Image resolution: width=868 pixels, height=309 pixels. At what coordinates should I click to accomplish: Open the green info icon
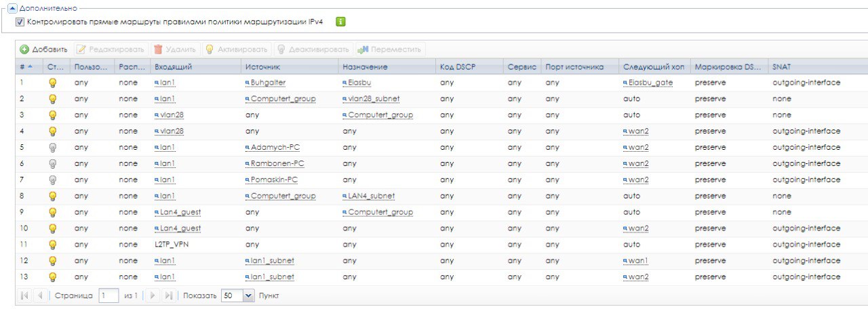(341, 22)
